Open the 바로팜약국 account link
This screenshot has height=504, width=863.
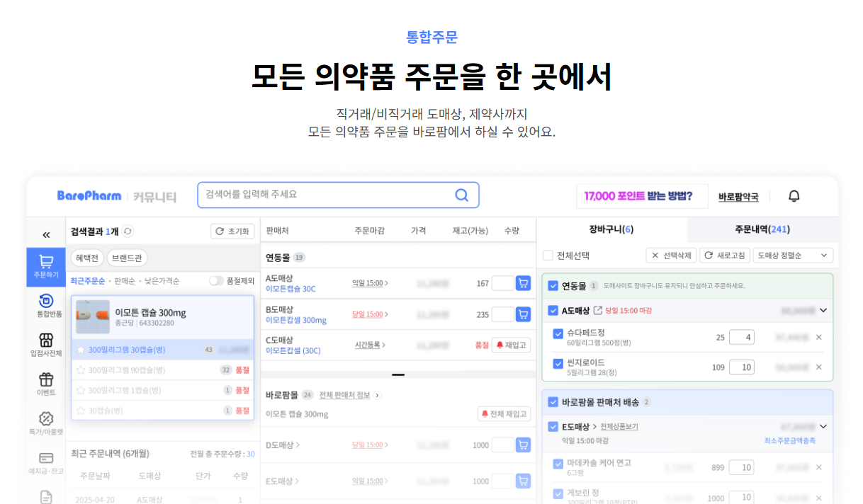(x=738, y=197)
